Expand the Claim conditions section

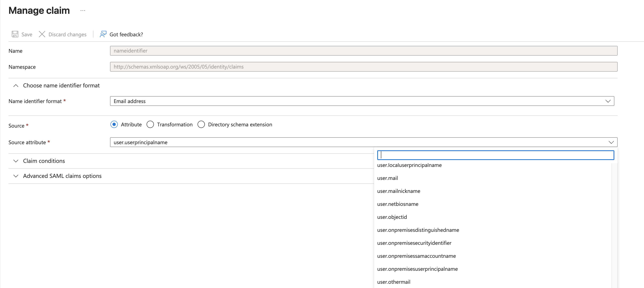pyautogui.click(x=16, y=161)
